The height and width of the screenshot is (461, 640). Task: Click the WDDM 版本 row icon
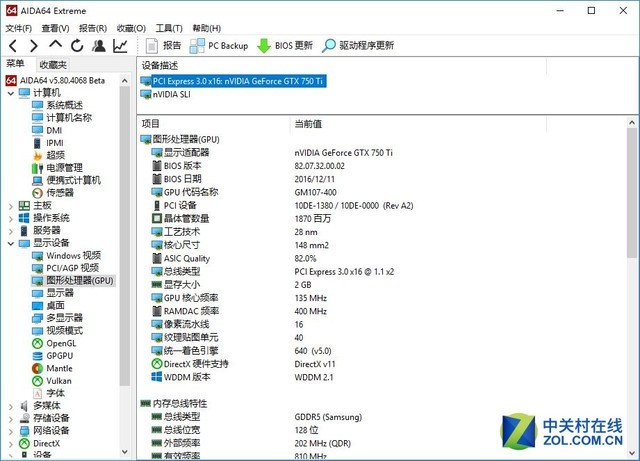(157, 376)
